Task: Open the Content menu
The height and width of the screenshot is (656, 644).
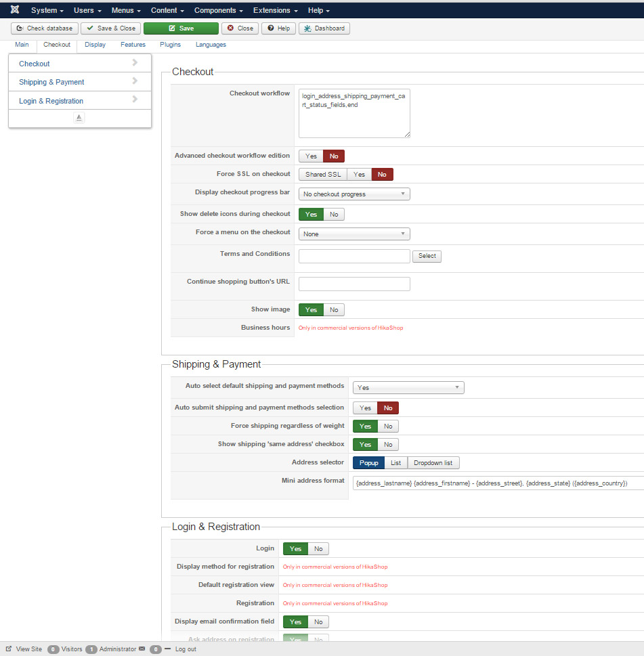Action: pos(167,10)
